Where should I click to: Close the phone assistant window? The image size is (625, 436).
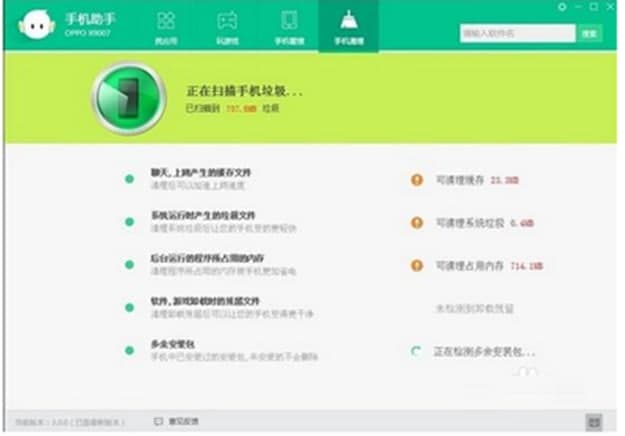(610, 7)
